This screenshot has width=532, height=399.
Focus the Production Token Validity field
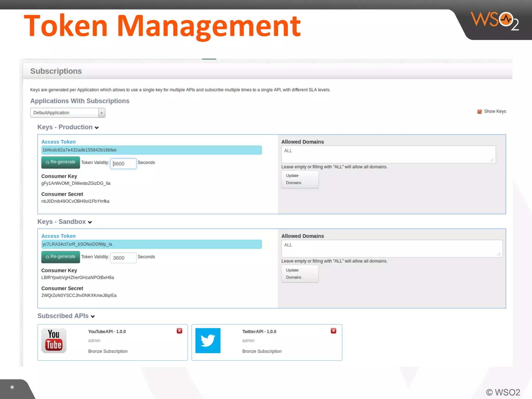(x=123, y=164)
